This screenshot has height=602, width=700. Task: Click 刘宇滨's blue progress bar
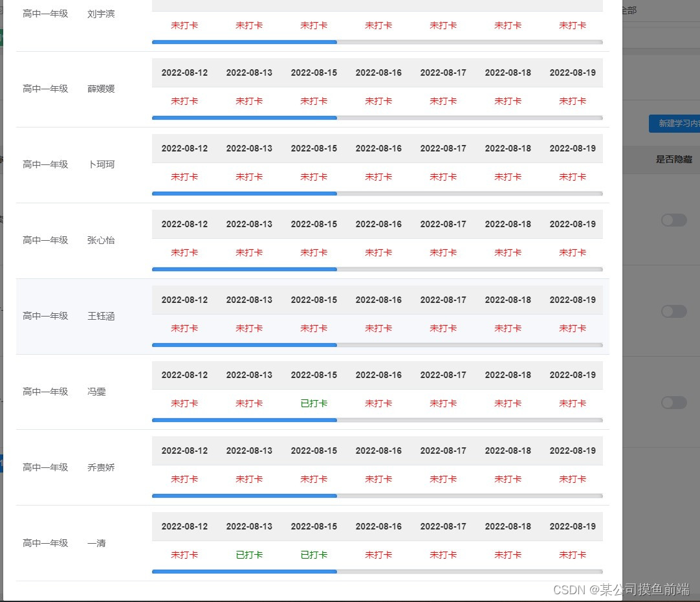(245, 42)
